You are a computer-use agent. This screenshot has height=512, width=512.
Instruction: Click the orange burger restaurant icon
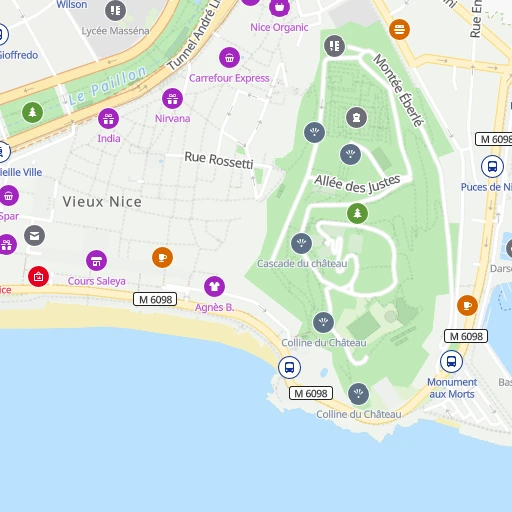(399, 29)
